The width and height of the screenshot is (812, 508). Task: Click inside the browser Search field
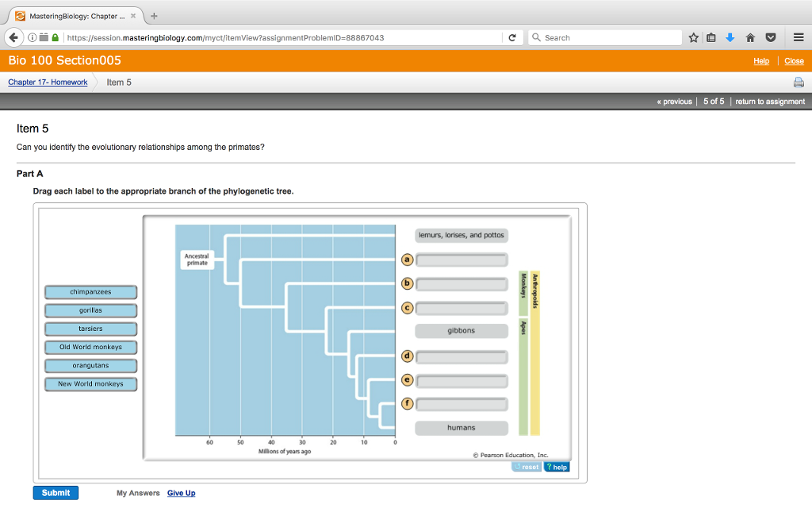tap(607, 37)
